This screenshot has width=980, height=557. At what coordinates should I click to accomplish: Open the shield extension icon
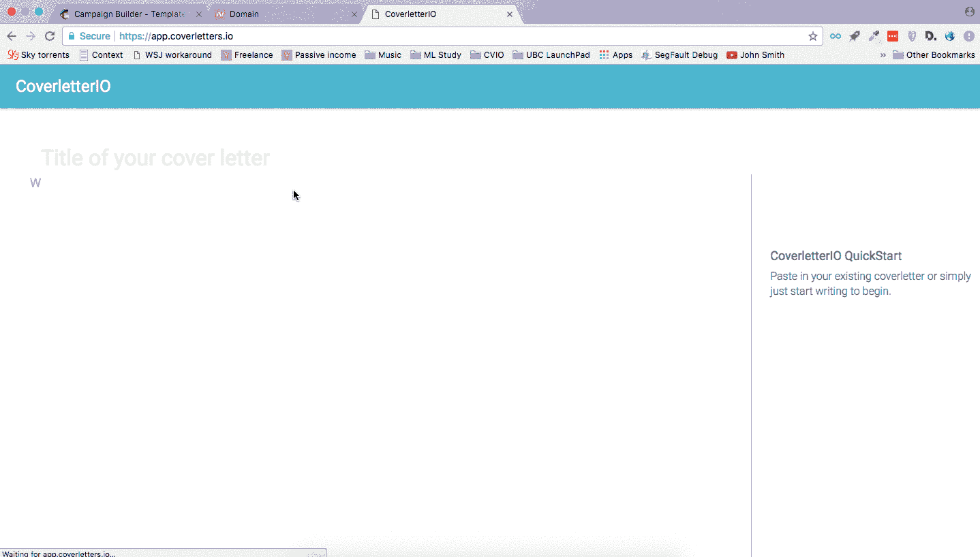912,36
